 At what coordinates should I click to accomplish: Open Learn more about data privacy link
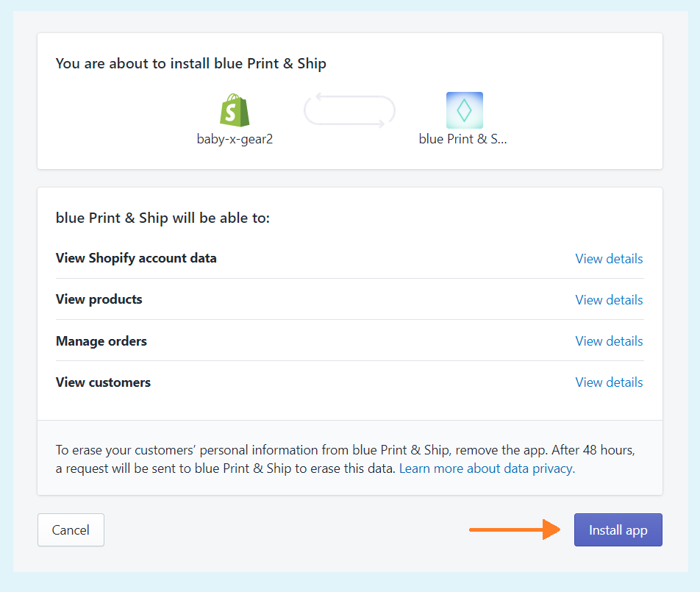[x=487, y=468]
